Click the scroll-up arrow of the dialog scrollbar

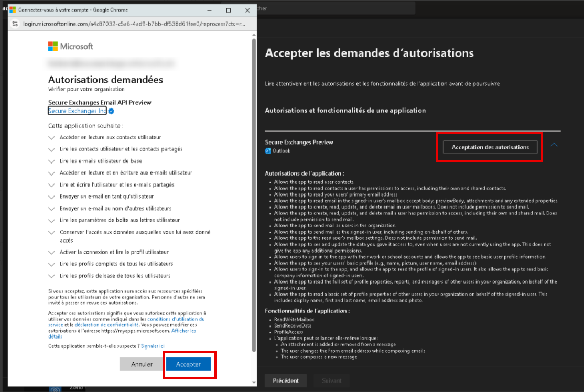click(254, 35)
